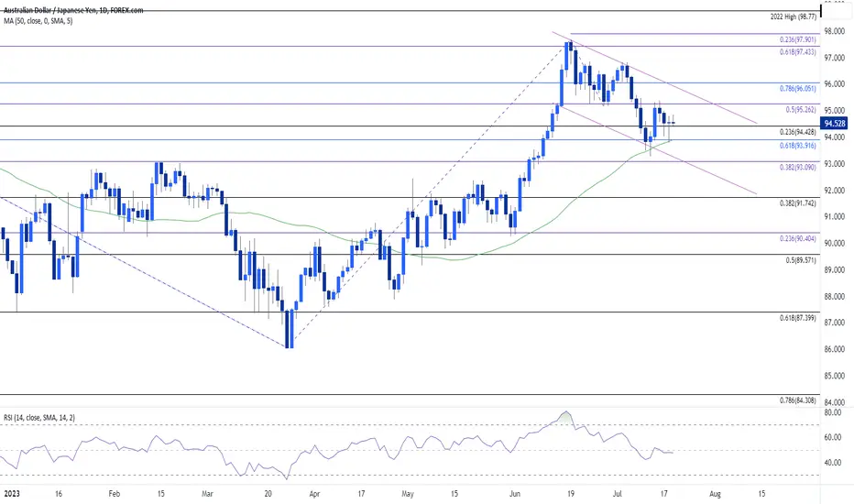
Task: Click the RSI 80.00 scale value
Action: click(x=833, y=412)
